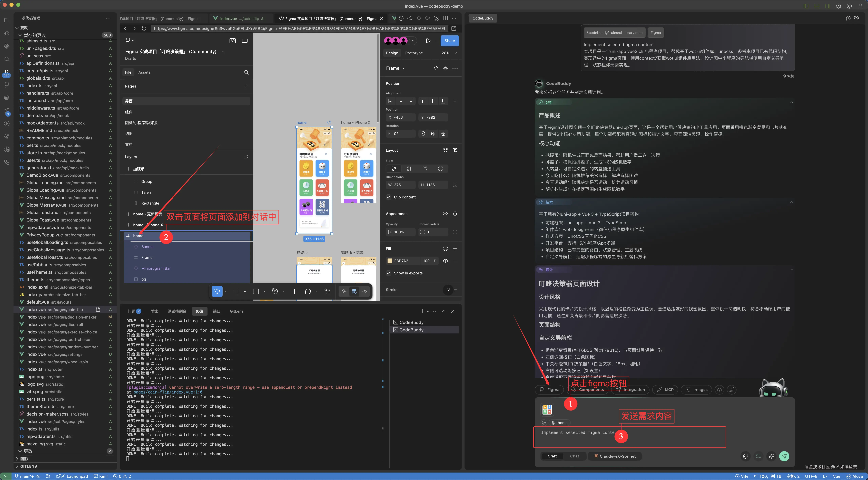Open search in Figma File panel
The width and height of the screenshot is (868, 480).
pos(246,72)
